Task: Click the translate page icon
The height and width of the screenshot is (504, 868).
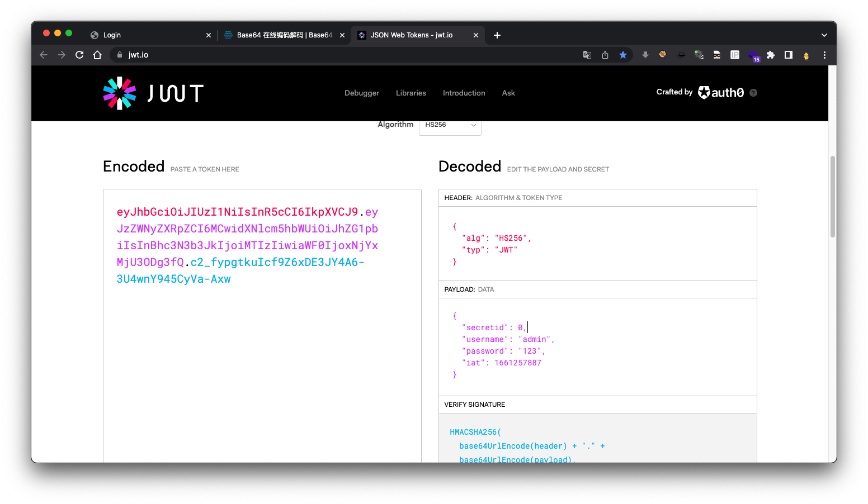Action: (587, 55)
